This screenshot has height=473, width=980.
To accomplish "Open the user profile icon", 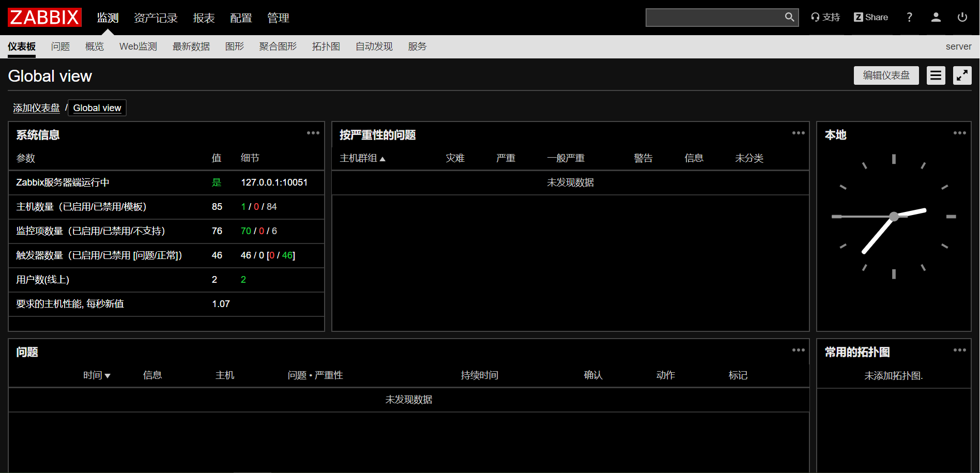I will [x=936, y=17].
